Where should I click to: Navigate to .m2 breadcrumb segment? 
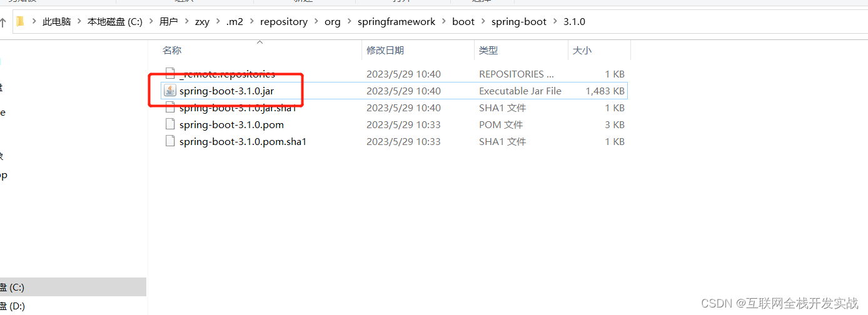tap(235, 22)
